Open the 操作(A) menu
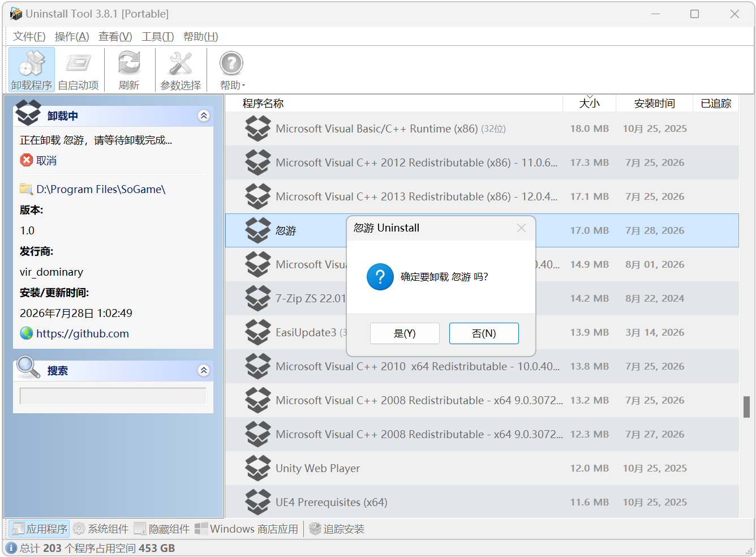Screen dimensions: 756x557 pos(72,37)
